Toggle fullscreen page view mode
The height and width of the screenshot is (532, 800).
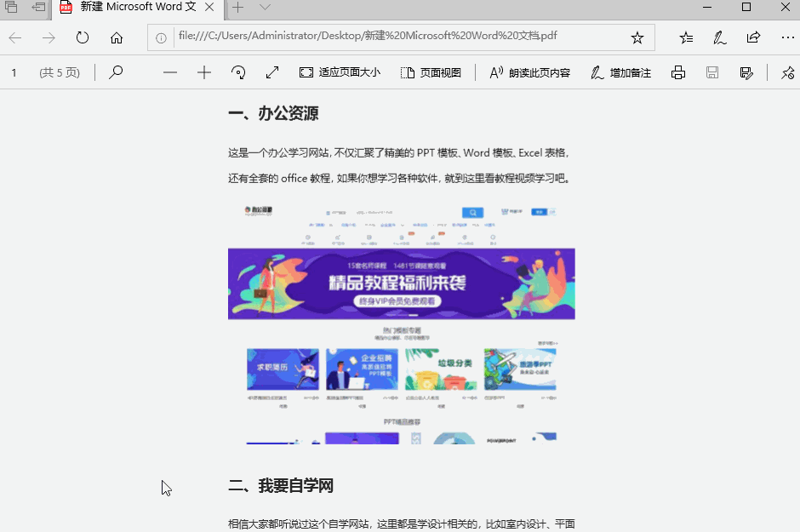pyautogui.click(x=271, y=72)
